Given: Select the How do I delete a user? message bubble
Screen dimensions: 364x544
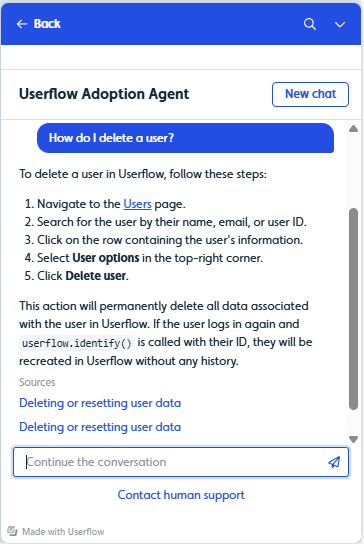Looking at the screenshot, I should pos(185,138).
